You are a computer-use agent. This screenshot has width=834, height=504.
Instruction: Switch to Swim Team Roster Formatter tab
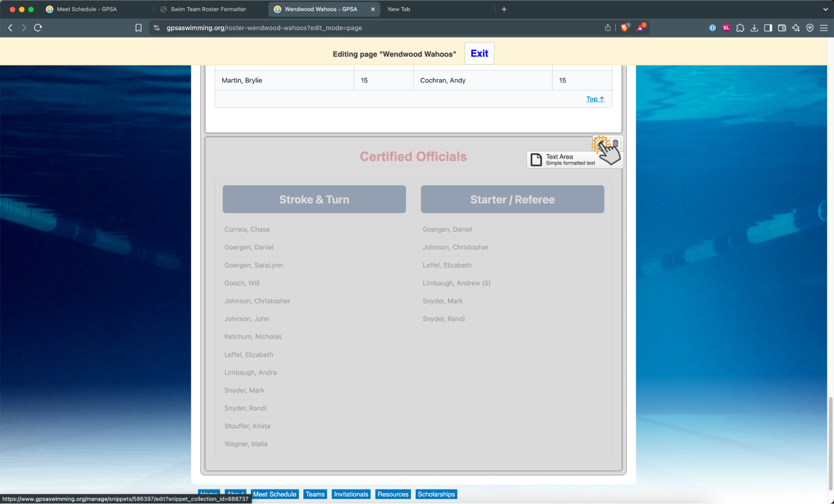tap(208, 9)
